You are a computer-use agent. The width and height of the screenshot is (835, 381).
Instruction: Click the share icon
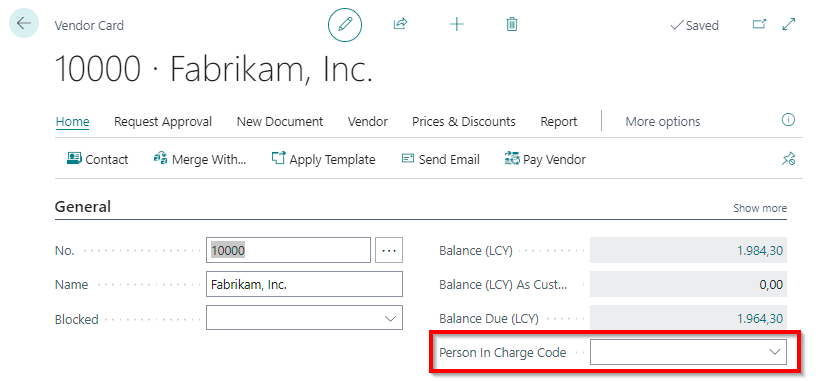400,24
